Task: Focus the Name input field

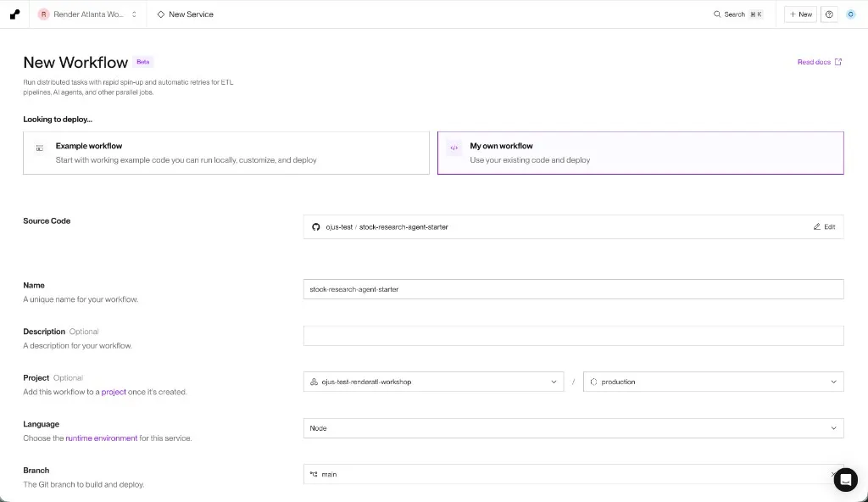Action: 574,289
